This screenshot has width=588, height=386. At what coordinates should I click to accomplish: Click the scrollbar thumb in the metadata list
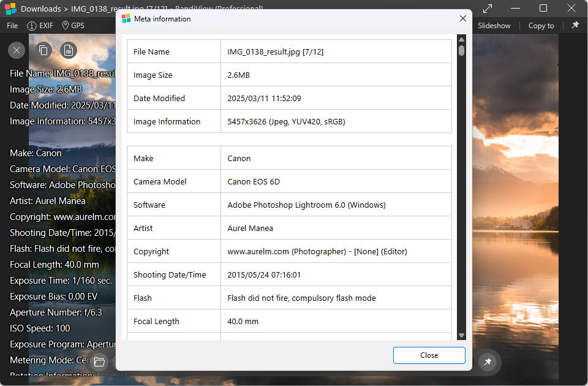[x=461, y=50]
